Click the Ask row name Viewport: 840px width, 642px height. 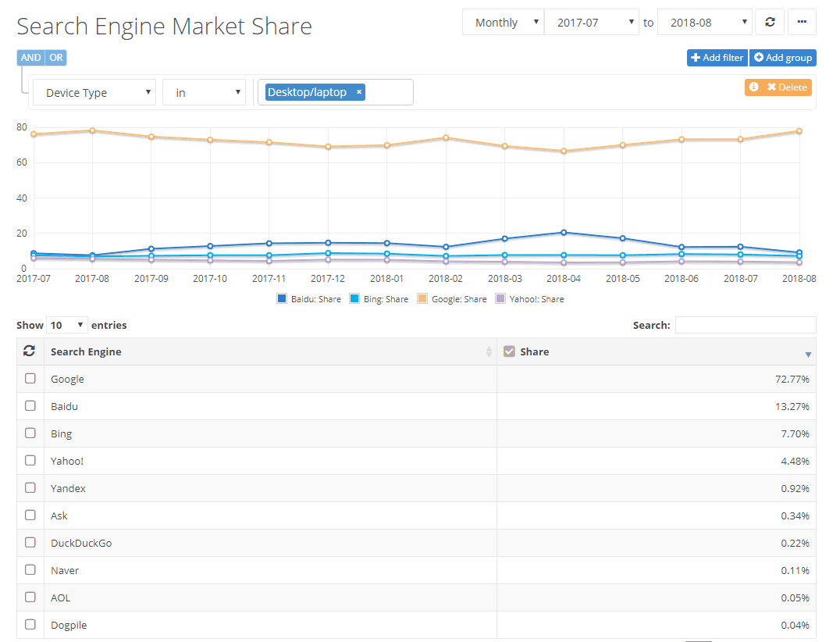click(x=59, y=515)
